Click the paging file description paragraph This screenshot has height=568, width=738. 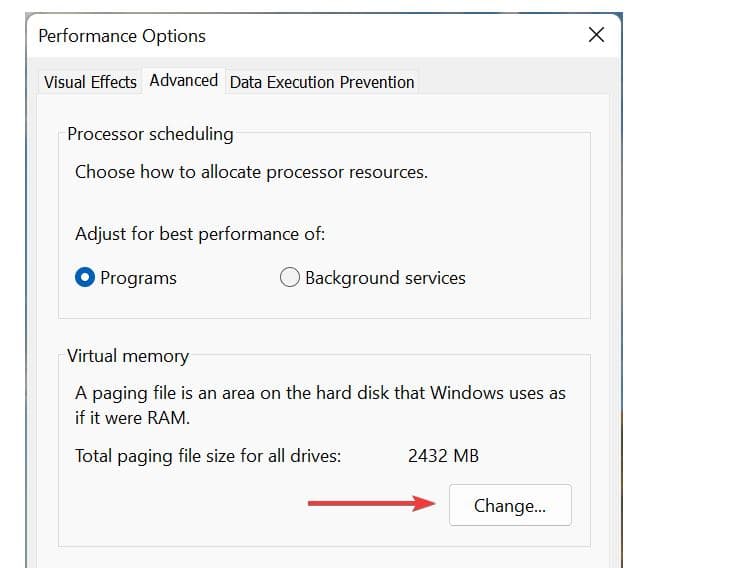pyautogui.click(x=320, y=393)
